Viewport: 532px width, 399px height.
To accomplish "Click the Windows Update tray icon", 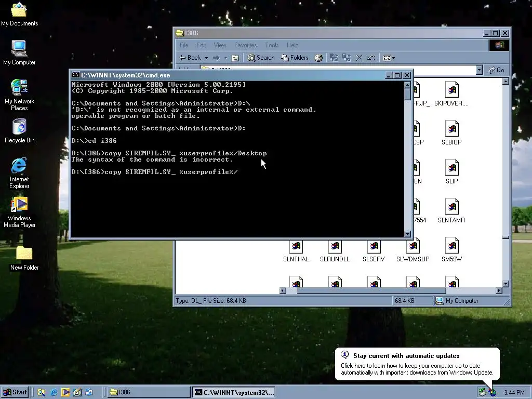I will [x=493, y=393].
